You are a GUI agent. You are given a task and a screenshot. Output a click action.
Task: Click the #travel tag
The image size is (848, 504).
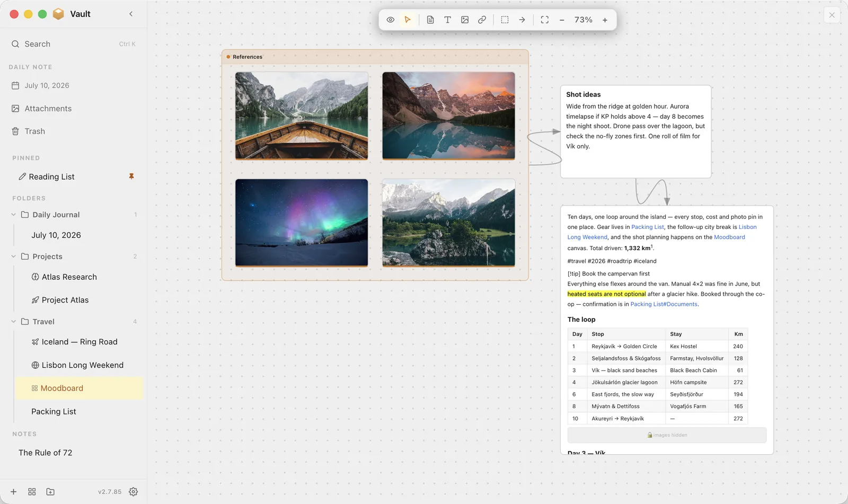pos(577,261)
